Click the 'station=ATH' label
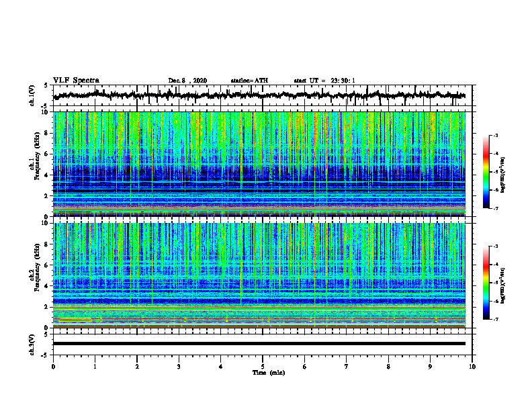 pyautogui.click(x=249, y=81)
